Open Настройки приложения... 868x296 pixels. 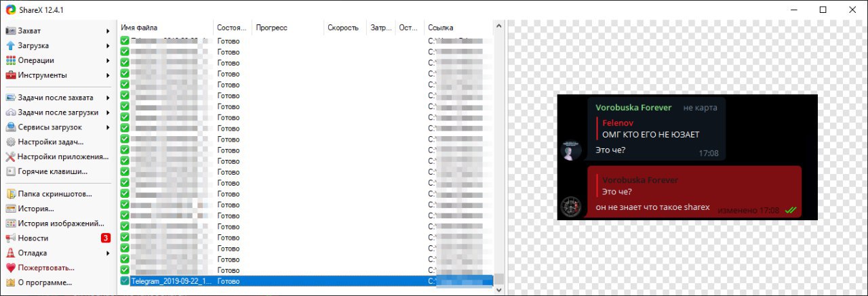coord(58,156)
